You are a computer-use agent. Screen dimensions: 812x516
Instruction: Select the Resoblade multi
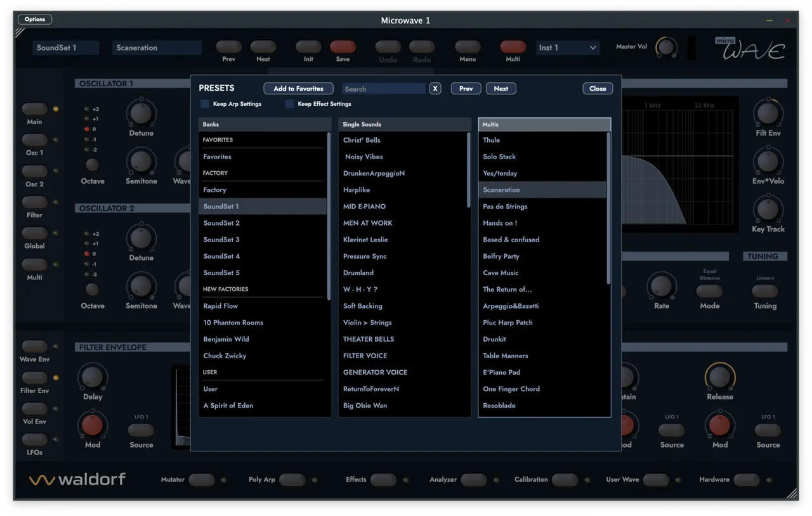tap(542, 406)
